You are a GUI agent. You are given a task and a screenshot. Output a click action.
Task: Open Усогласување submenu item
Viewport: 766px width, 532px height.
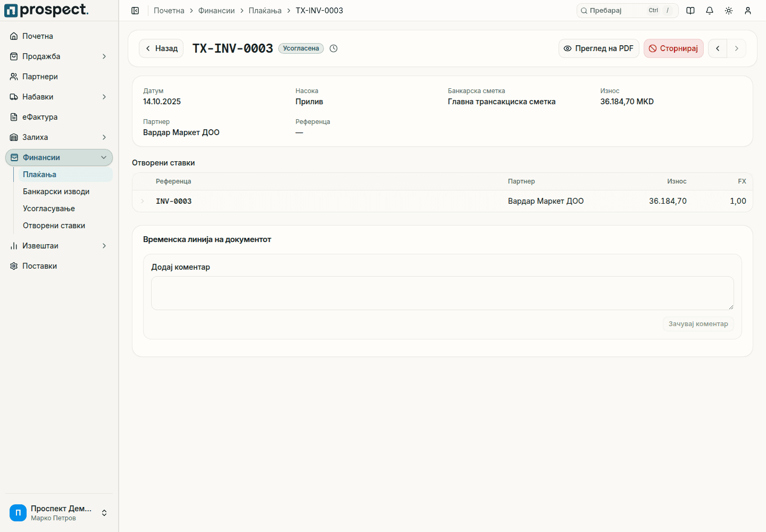coord(65,209)
